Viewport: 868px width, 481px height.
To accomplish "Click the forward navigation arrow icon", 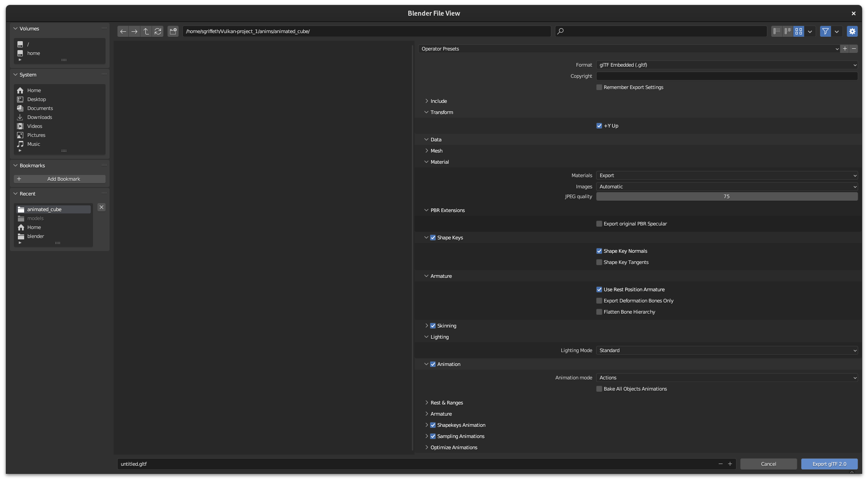I will tap(135, 31).
